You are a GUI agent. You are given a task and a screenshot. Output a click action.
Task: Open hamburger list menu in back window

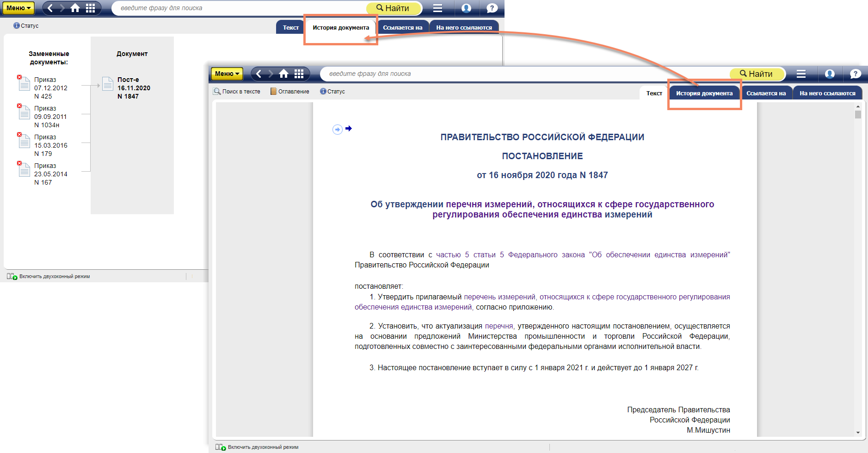coord(437,8)
